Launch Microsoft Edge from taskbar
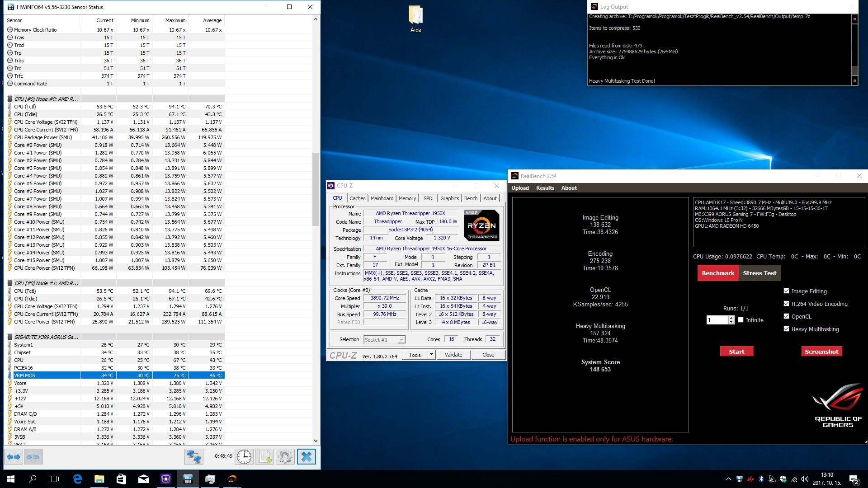 (77, 479)
